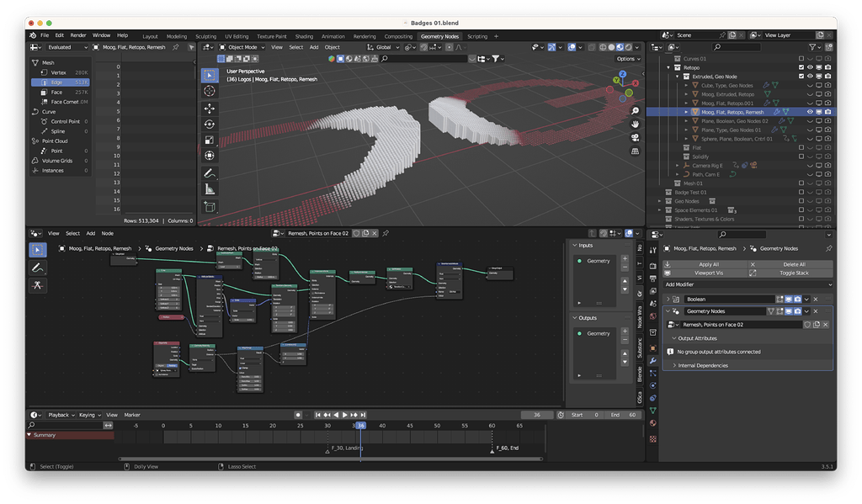Pick the Annotate pencil tool in 3D viewport
This screenshot has height=504, width=862.
(x=210, y=173)
